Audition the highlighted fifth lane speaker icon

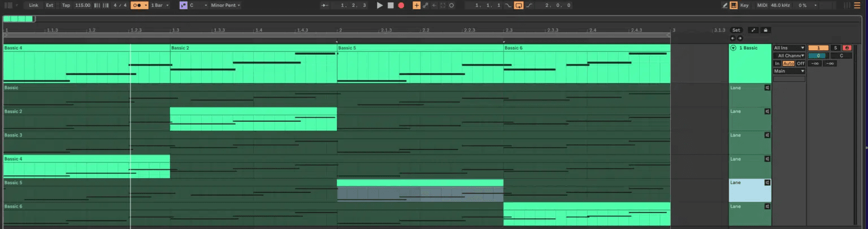coord(767,183)
